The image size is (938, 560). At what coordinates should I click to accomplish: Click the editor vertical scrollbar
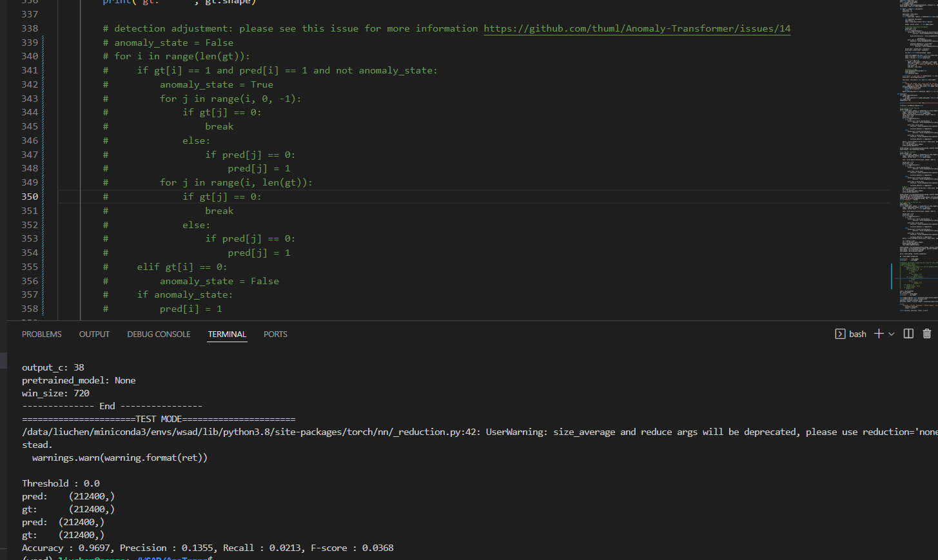(893, 276)
